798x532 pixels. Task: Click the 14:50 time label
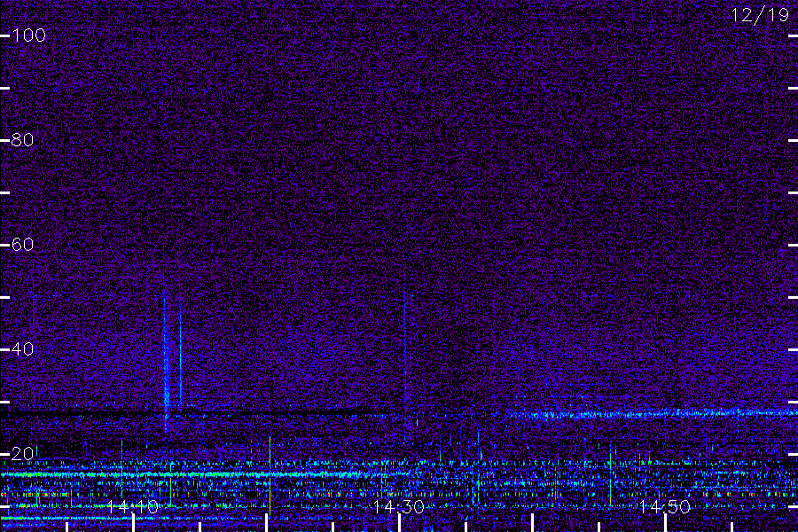pos(665,506)
